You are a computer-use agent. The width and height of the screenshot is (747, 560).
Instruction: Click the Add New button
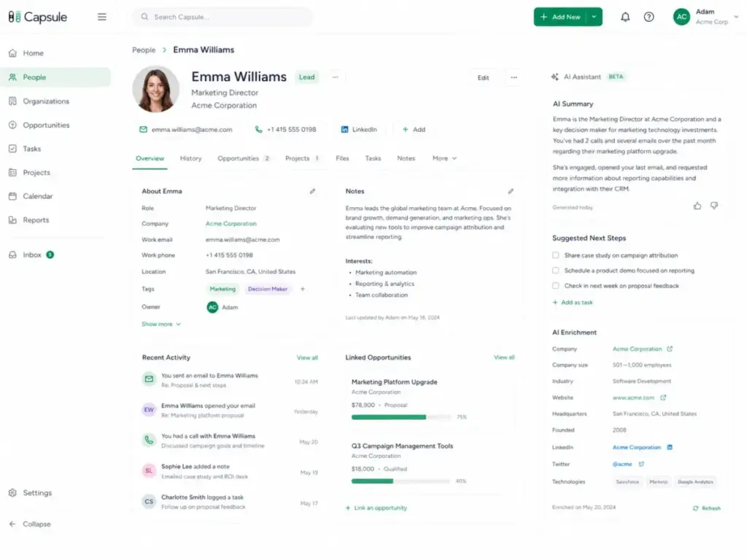click(x=561, y=17)
